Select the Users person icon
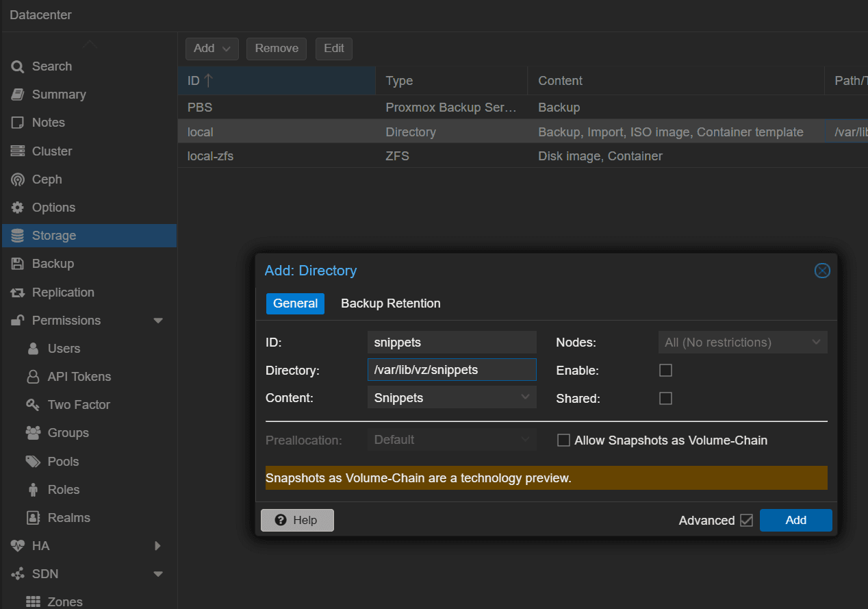The height and width of the screenshot is (609, 868). tap(33, 349)
